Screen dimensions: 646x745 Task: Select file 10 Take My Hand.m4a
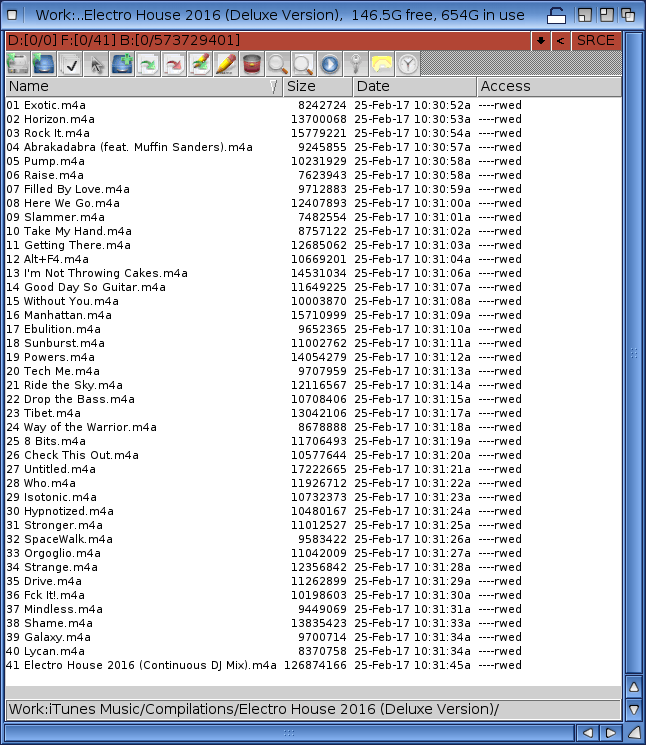coord(69,231)
